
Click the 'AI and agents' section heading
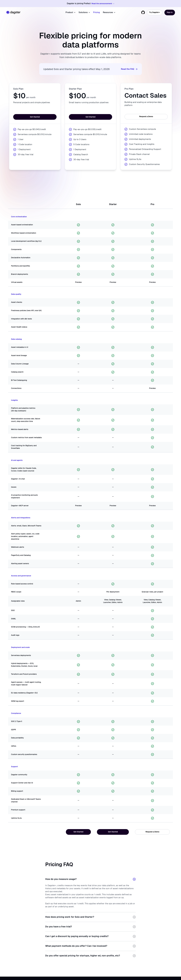17,460
